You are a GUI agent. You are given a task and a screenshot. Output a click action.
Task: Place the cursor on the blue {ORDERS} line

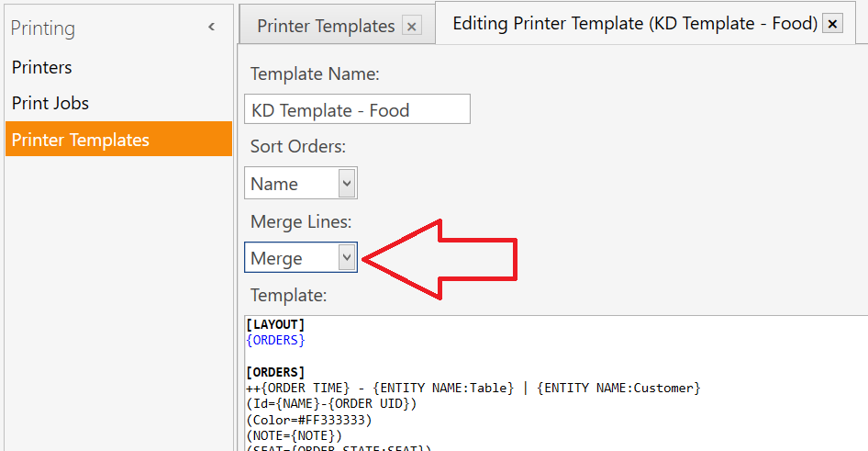tap(275, 340)
